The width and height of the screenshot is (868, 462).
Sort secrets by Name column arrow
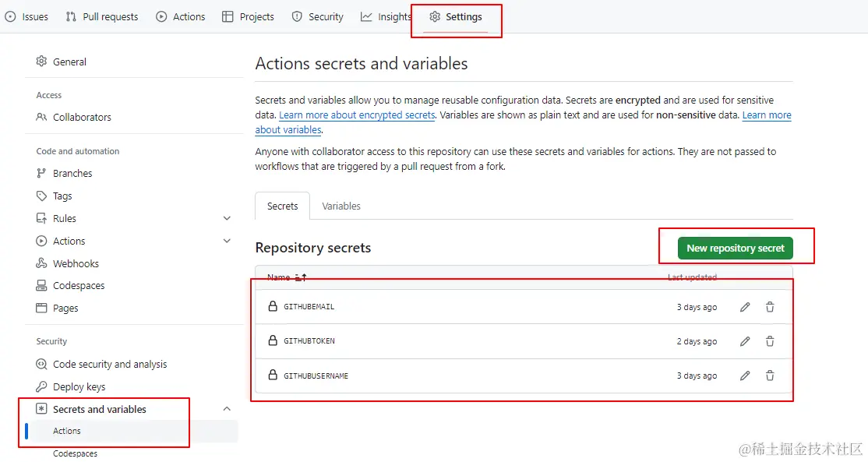click(x=301, y=277)
